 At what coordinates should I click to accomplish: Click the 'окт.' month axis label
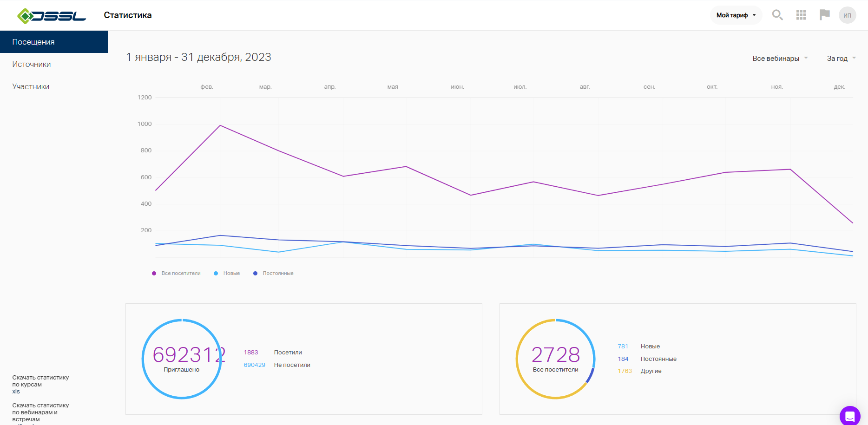(x=712, y=87)
